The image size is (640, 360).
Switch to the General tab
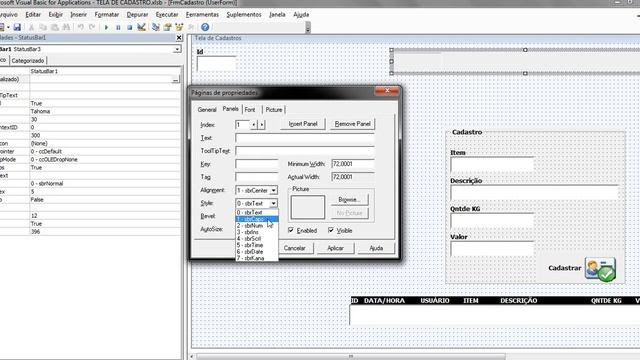[207, 110]
